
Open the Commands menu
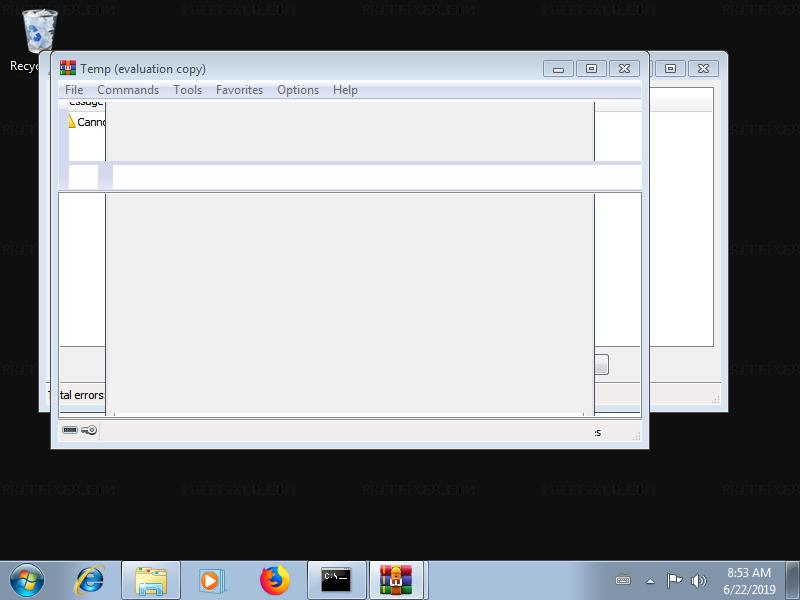128,90
